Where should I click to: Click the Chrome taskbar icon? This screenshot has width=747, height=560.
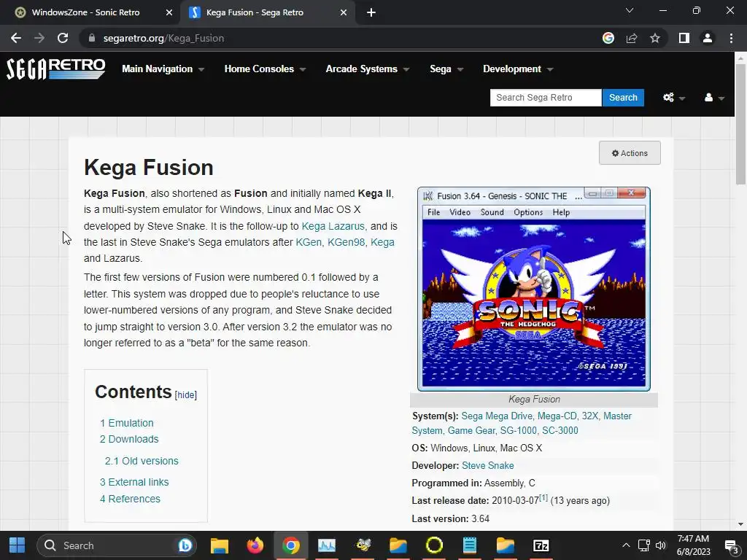[x=290, y=545]
